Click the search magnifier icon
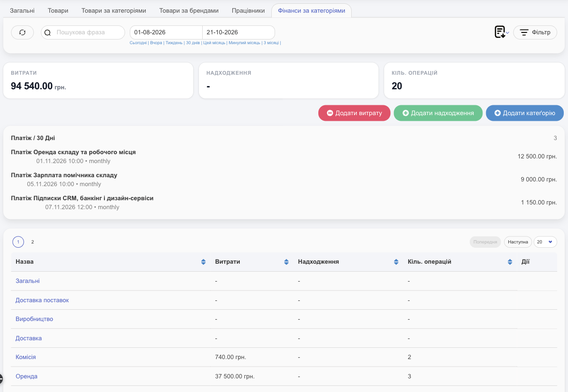 pyautogui.click(x=47, y=32)
